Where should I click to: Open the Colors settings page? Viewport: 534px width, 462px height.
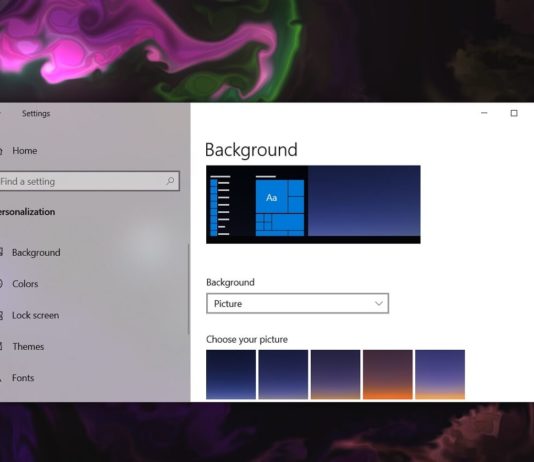(x=25, y=284)
